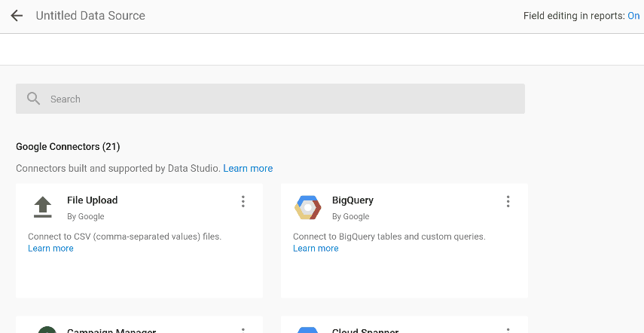Select the Cloud Spanner connector title
Image resolution: width=644 pixels, height=333 pixels.
pos(365,330)
